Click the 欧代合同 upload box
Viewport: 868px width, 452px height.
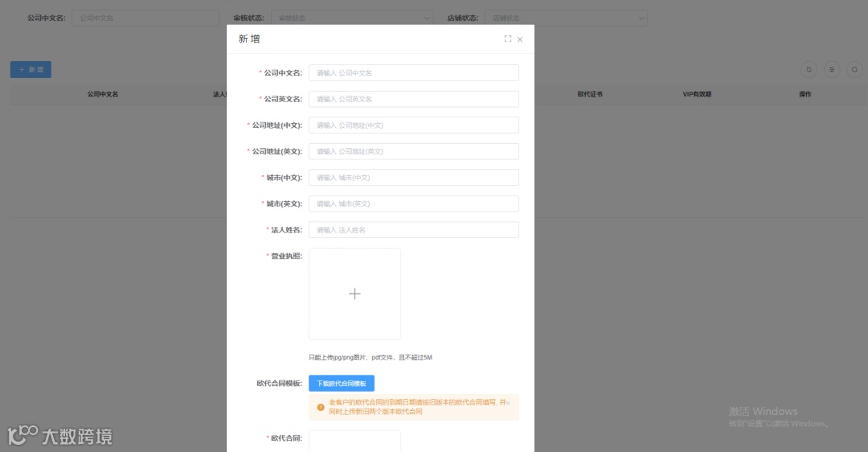[x=355, y=442]
